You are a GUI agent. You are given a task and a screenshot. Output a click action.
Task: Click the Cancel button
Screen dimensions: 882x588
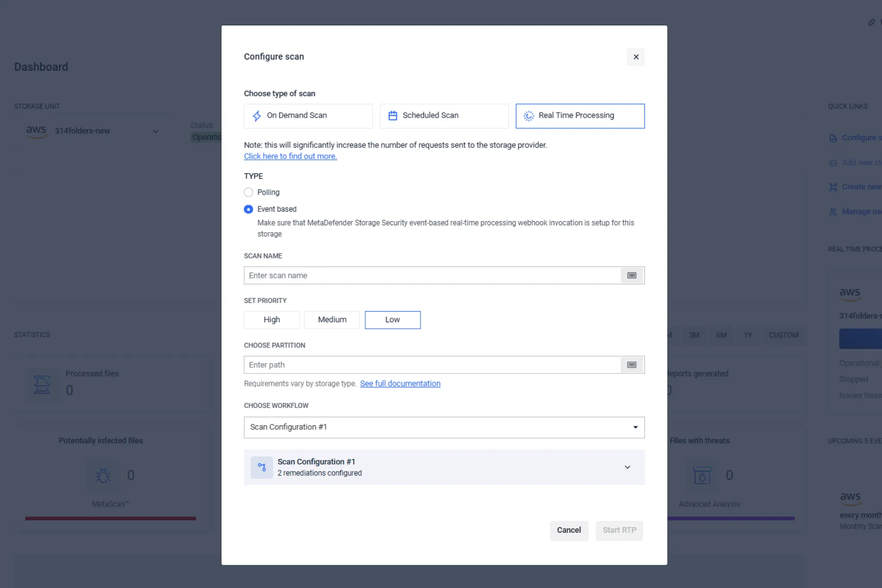569,530
